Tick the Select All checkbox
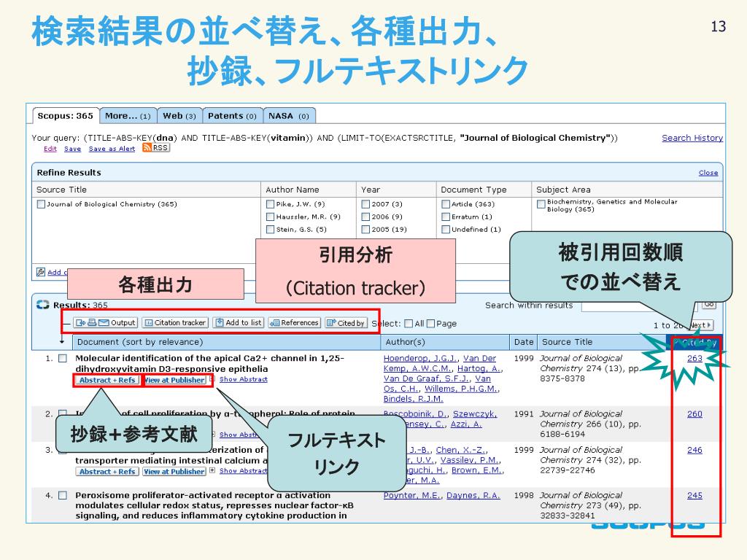This screenshot has width=747, height=560. pos(409,324)
